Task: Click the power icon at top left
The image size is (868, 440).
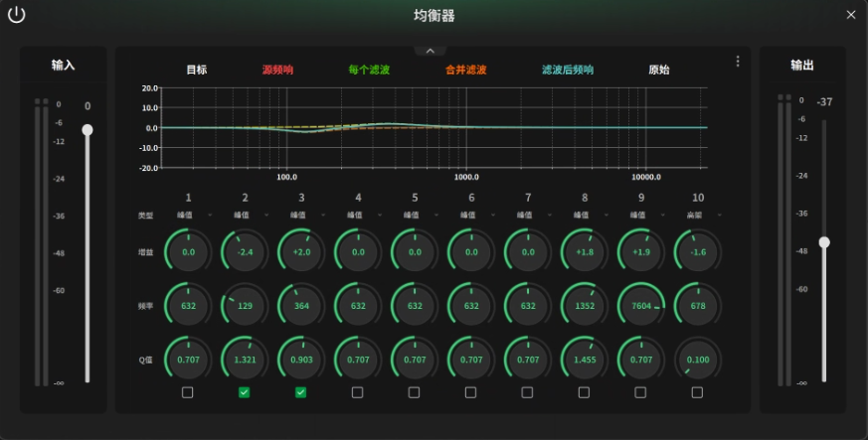Action: (16, 15)
